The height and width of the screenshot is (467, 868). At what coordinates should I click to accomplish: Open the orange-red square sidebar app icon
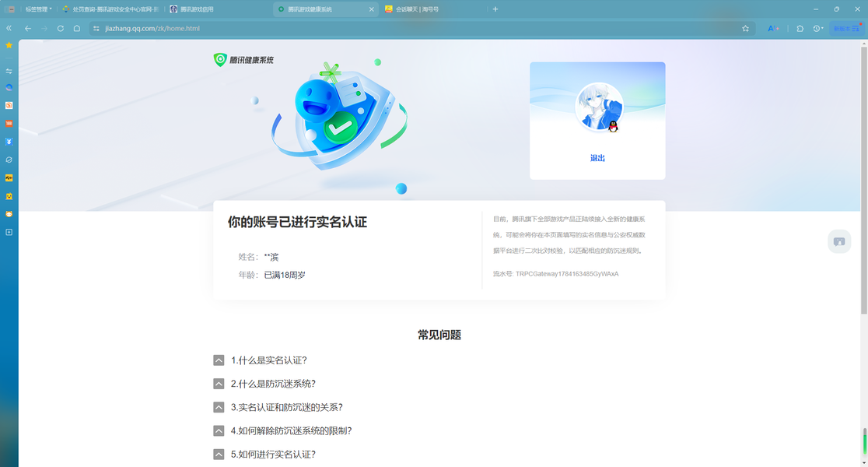point(9,124)
